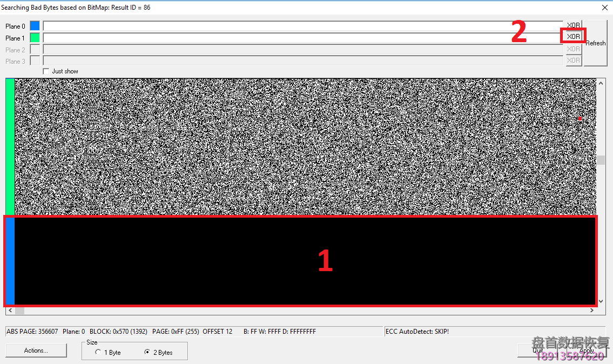Viewport: 613px width, 364px height.
Task: Click the Quit button
Action: pyautogui.click(x=538, y=350)
